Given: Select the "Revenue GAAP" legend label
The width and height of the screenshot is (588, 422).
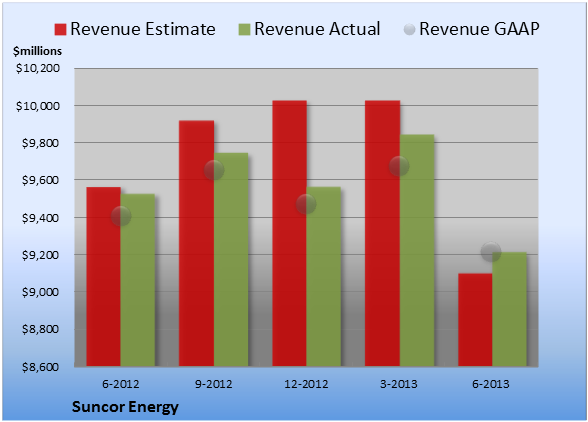Looking at the screenshot, I should (x=479, y=29).
